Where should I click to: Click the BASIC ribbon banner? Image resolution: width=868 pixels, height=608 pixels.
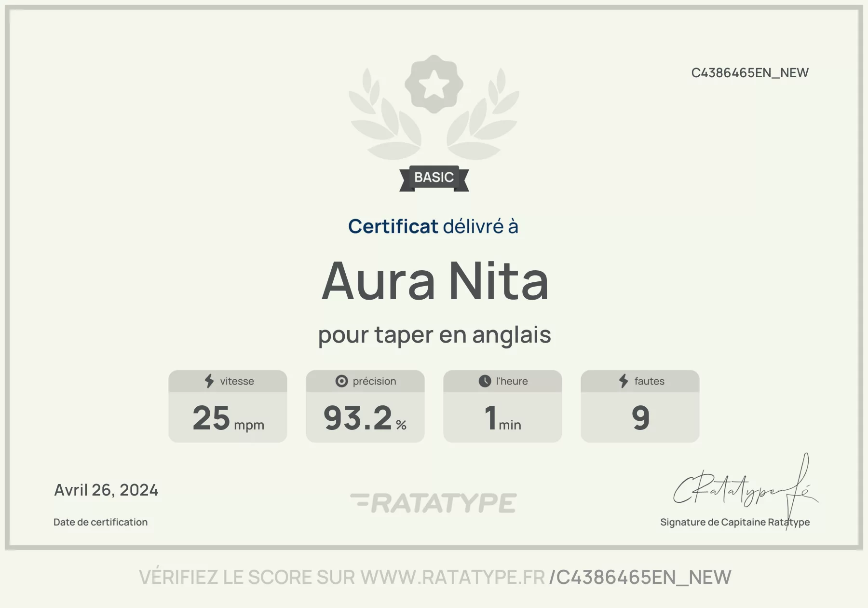click(x=434, y=178)
